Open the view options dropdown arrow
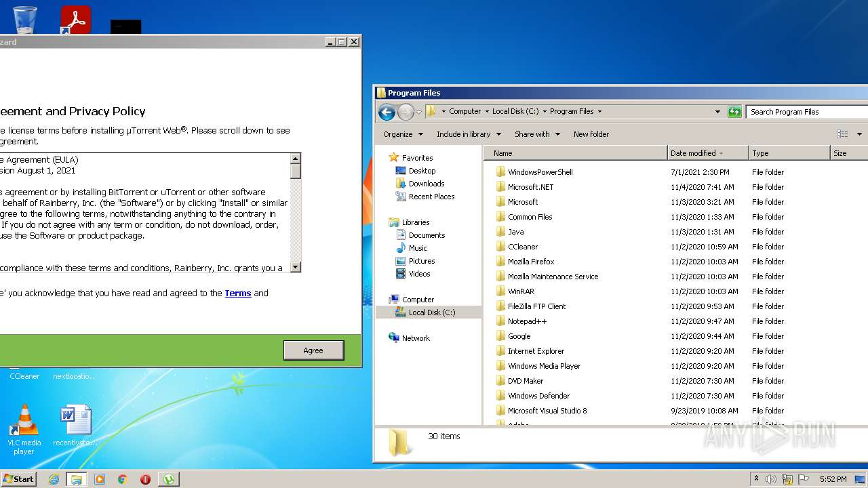Viewport: 868px width, 488px height. pos(859,134)
